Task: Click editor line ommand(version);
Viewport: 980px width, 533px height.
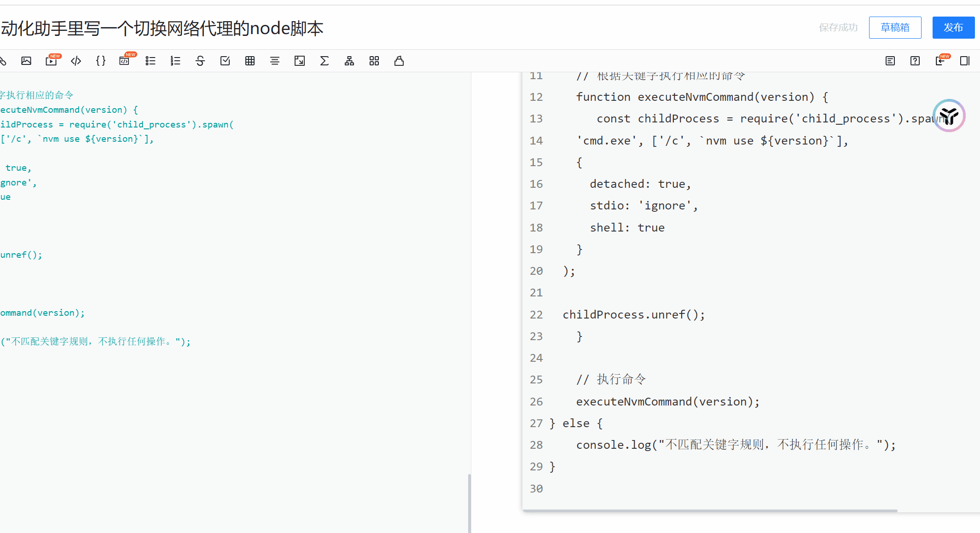Action: click(42, 313)
